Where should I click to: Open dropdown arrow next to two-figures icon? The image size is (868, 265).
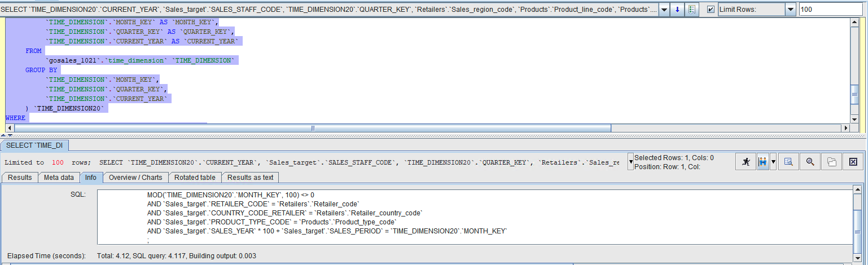pos(773,162)
